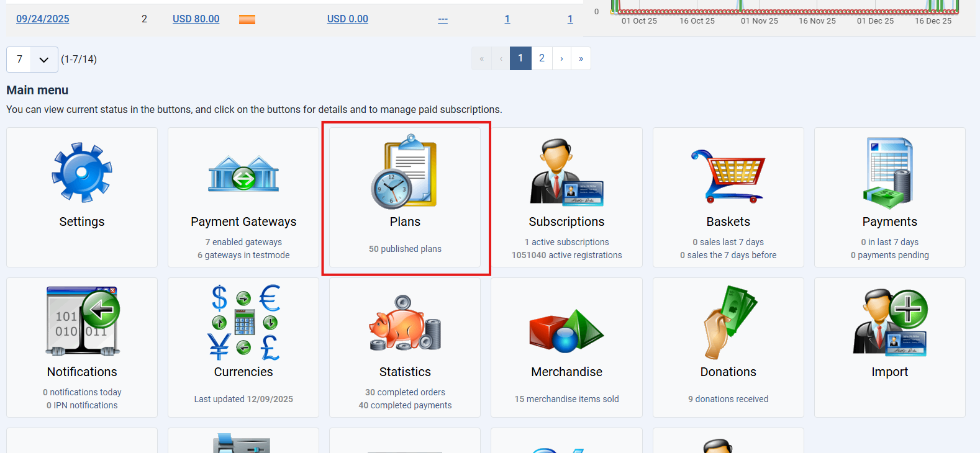Viewport: 980px width, 453px height.
Task: Open the Settings gear icon
Action: [x=82, y=173]
